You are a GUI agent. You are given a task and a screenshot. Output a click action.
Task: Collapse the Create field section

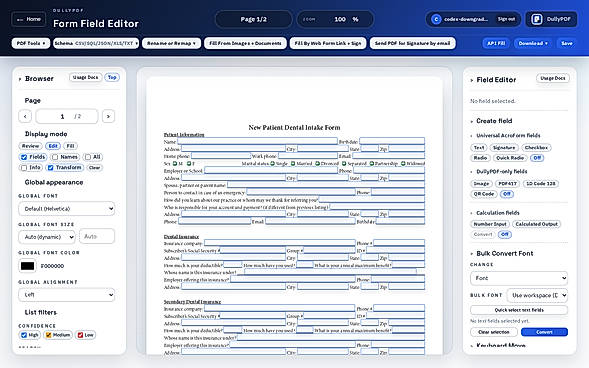coord(472,121)
